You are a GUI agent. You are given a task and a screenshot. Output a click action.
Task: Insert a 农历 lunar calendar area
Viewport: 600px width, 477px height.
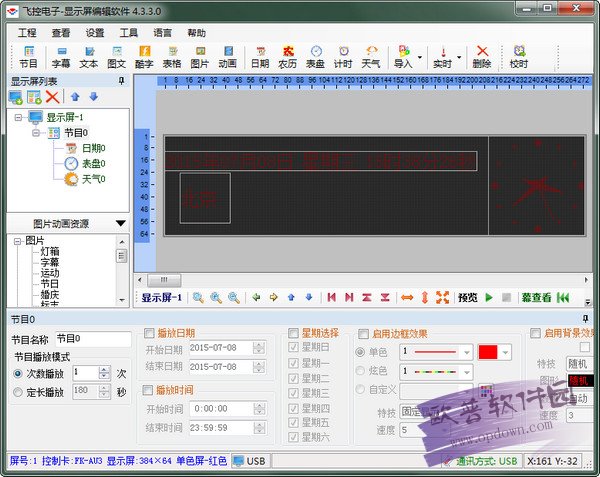[288, 57]
